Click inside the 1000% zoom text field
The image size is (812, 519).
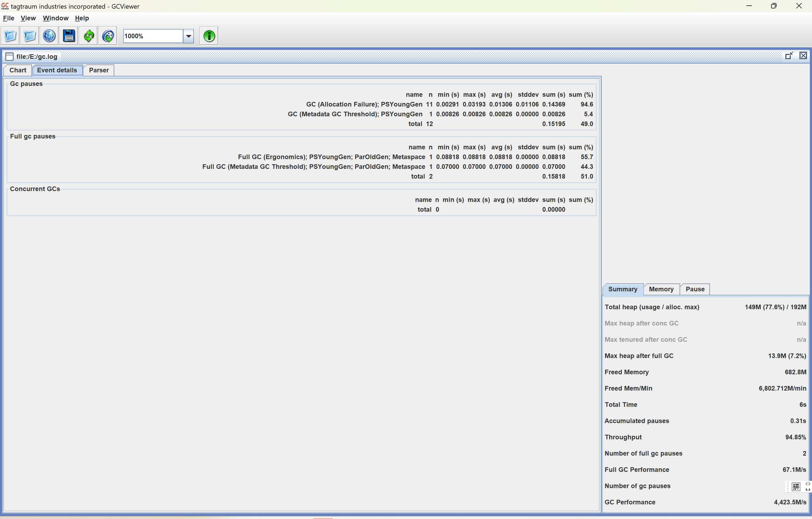(x=152, y=36)
